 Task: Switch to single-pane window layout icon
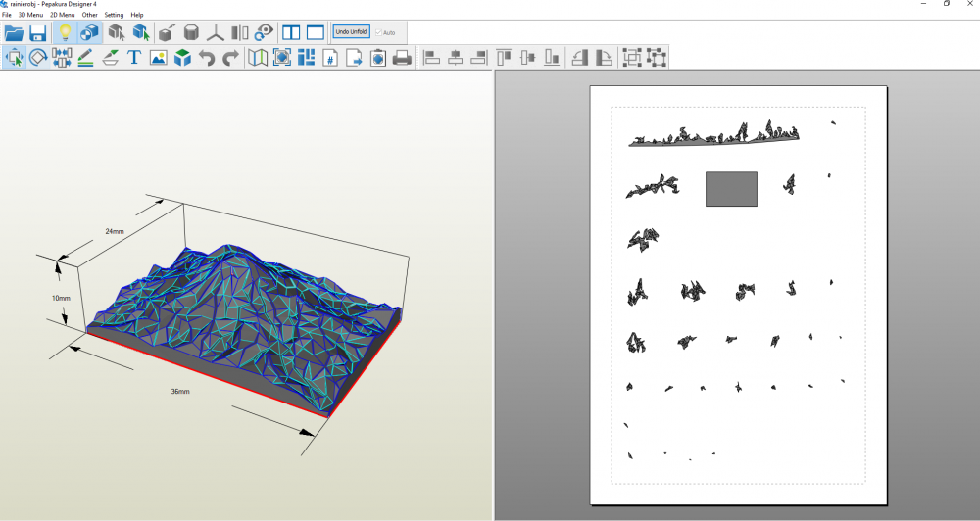[x=315, y=33]
